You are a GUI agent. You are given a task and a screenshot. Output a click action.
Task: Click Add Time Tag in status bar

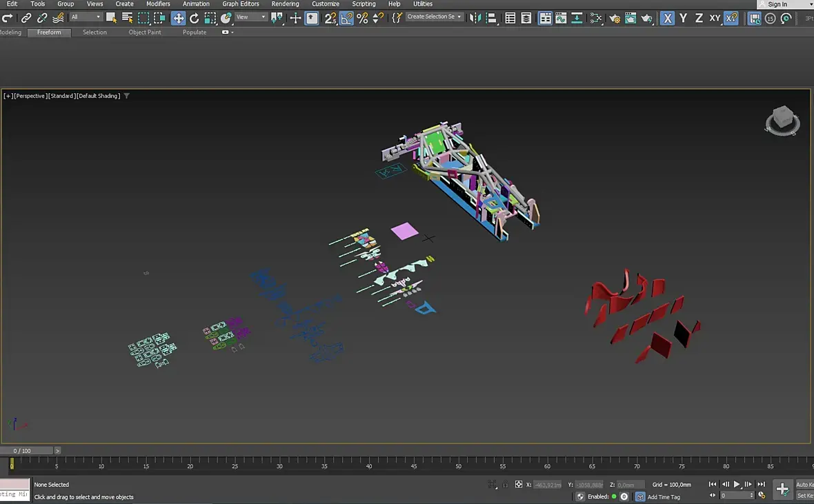663,497
